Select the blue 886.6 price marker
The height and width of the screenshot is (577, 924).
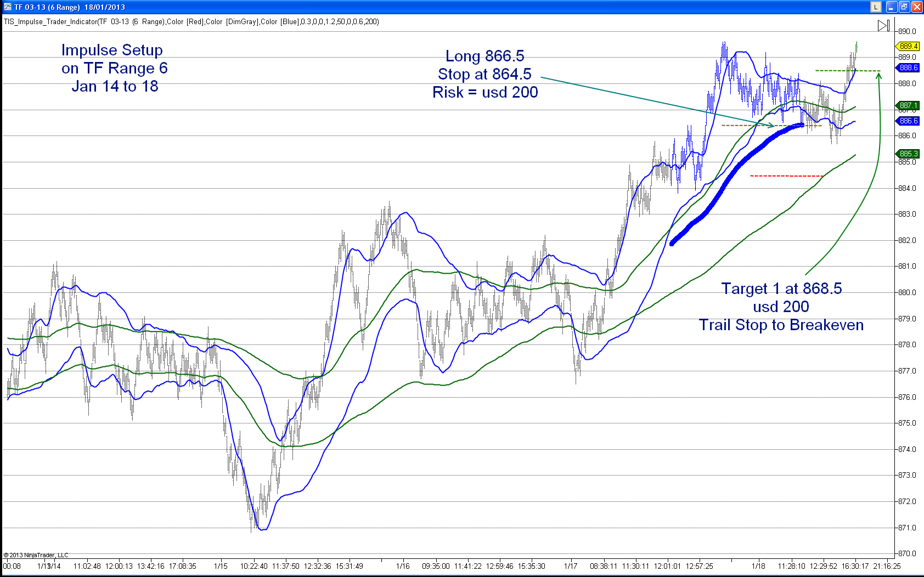(909, 121)
